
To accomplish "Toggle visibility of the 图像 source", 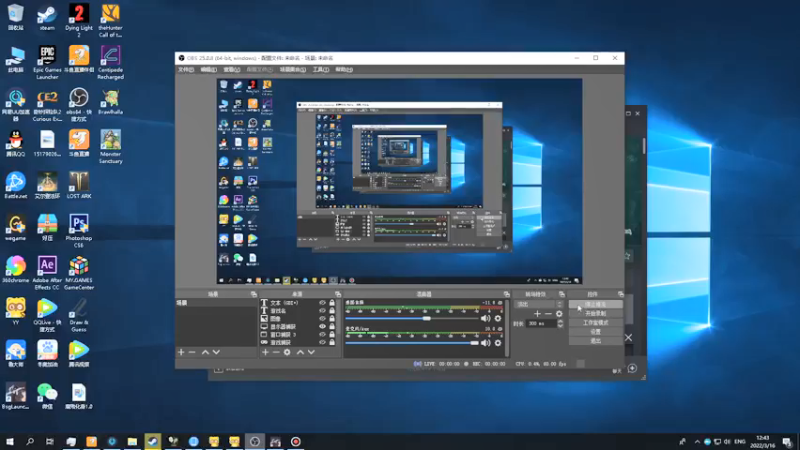I will point(322,318).
